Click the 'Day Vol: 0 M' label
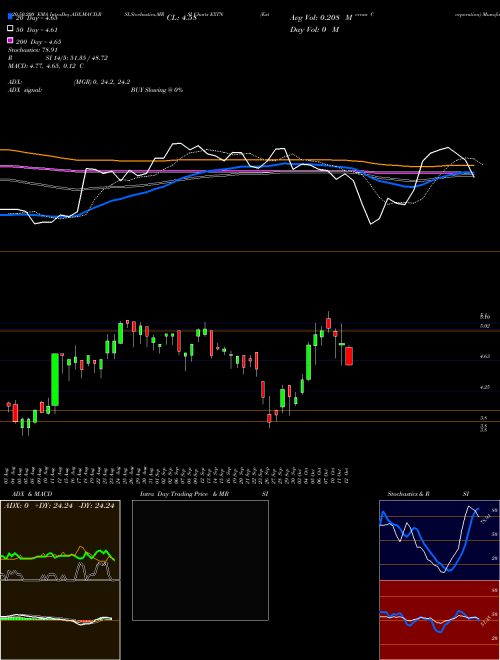This screenshot has width=500, height=660. click(x=314, y=29)
